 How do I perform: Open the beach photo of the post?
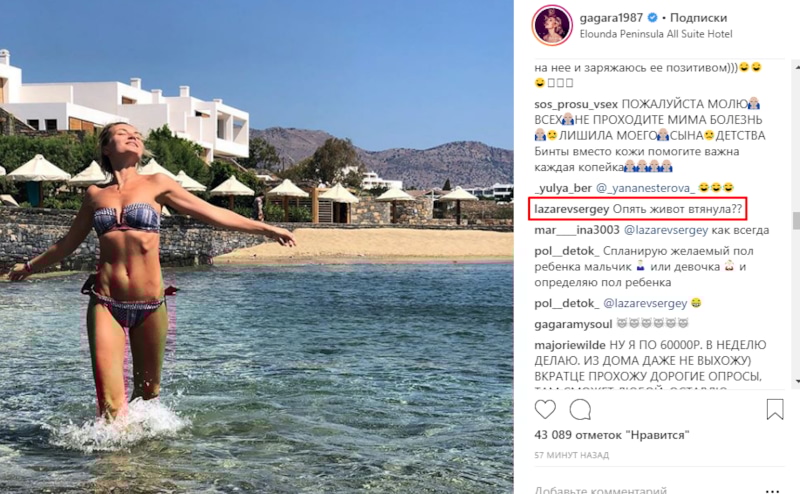[x=257, y=247]
